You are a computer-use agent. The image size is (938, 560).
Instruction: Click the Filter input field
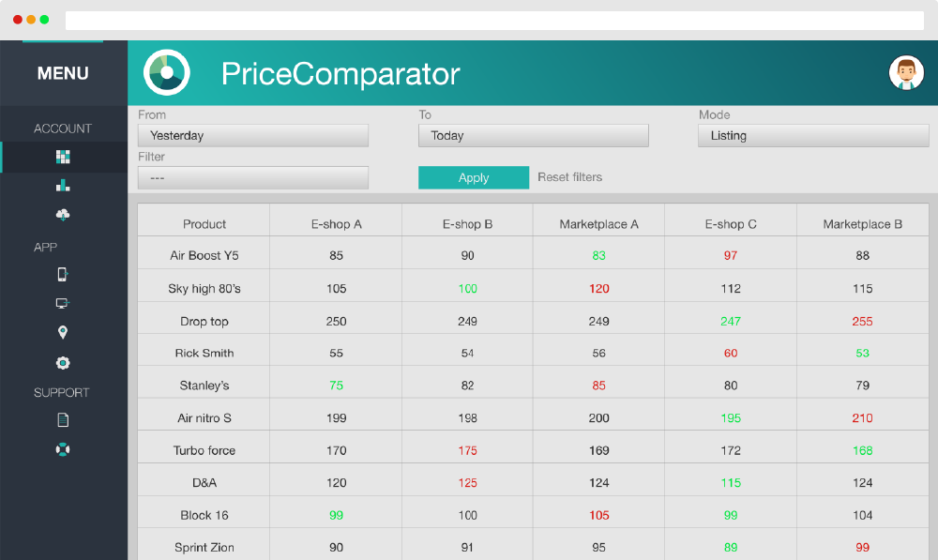252,177
